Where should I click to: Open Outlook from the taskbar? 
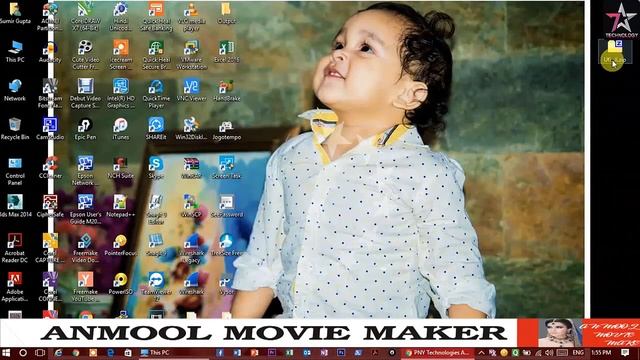point(307,353)
